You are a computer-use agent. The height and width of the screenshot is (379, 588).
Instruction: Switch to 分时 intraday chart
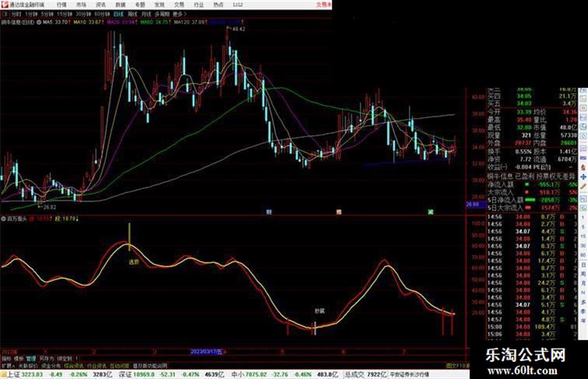16,14
